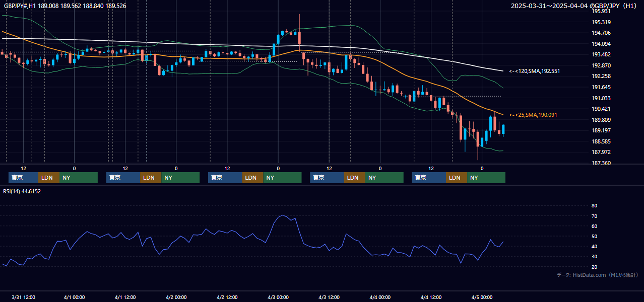The image size is (644, 302).
Task: Select the 120 SMA 192.551 label
Action: tap(534, 71)
